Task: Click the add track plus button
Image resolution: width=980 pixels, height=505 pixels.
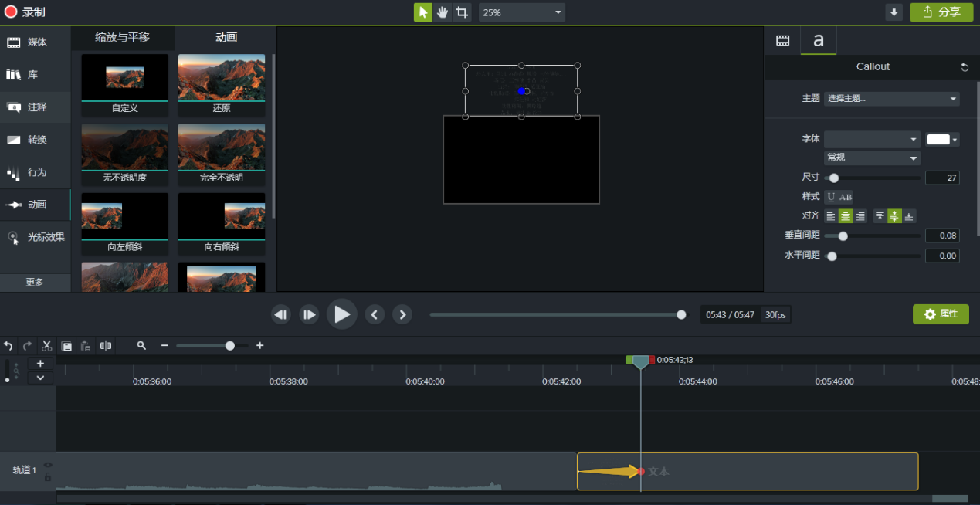Action: pos(40,364)
